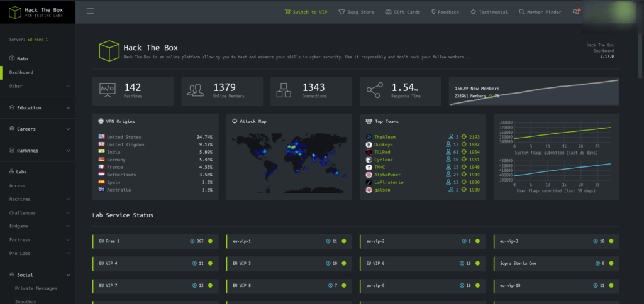The height and width of the screenshot is (304, 644).
Task: Expand the Education sidebar section
Action: (38, 107)
